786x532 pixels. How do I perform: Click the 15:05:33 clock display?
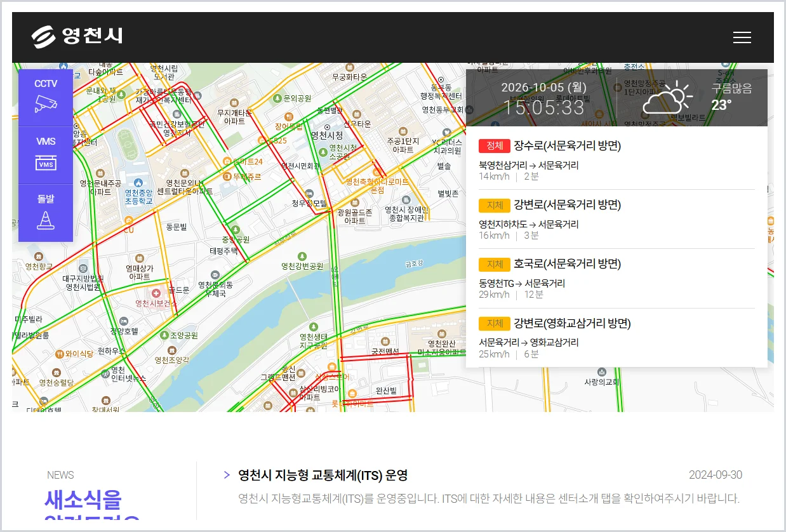click(x=544, y=108)
